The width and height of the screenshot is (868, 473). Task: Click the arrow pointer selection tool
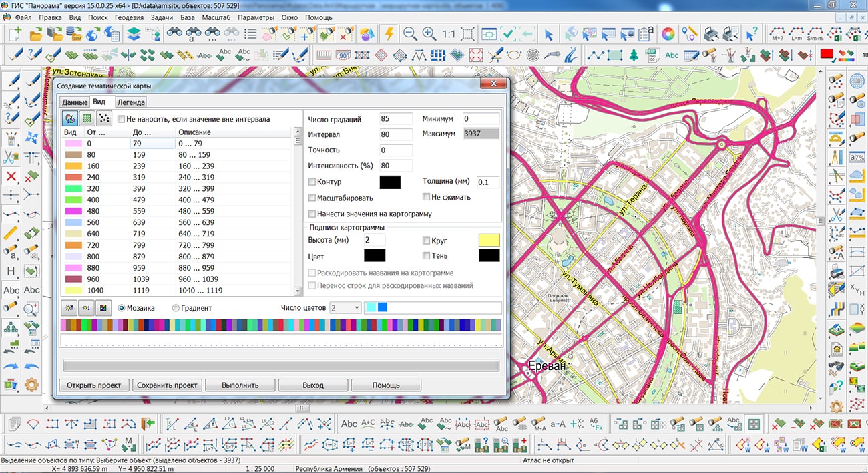[549, 33]
